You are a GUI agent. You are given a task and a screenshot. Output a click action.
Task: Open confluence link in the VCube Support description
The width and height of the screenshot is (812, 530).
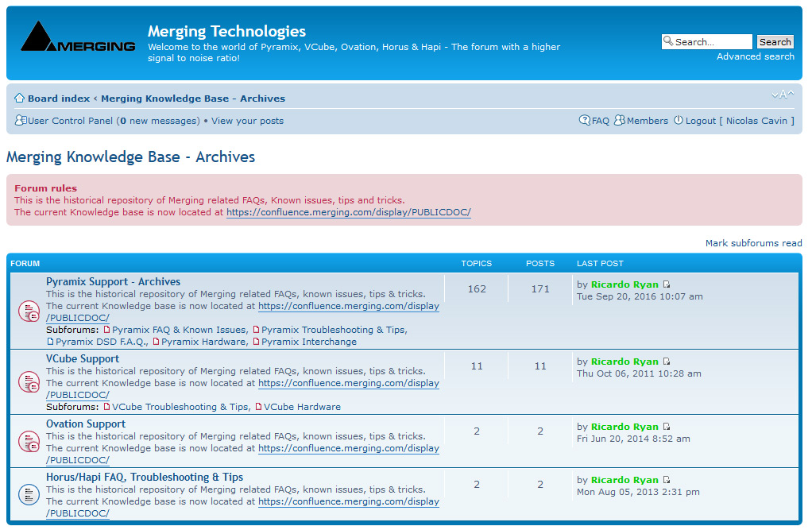[349, 383]
